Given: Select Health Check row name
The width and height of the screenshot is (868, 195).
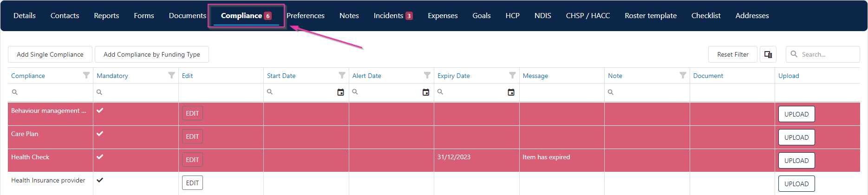Looking at the screenshot, I should pyautogui.click(x=30, y=157).
